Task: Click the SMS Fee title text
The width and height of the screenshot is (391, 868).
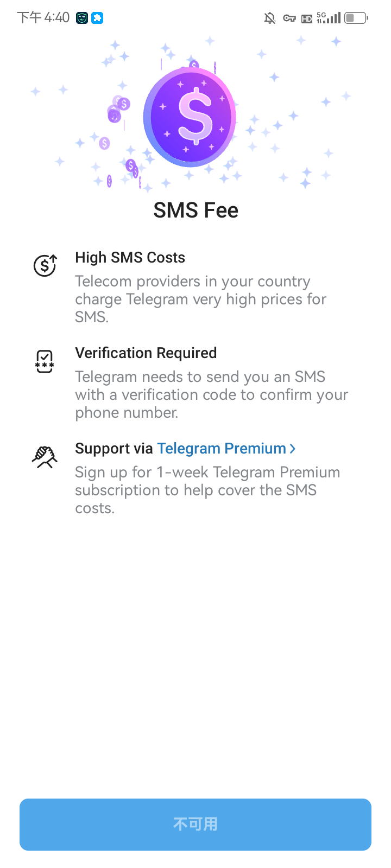Action: (195, 210)
